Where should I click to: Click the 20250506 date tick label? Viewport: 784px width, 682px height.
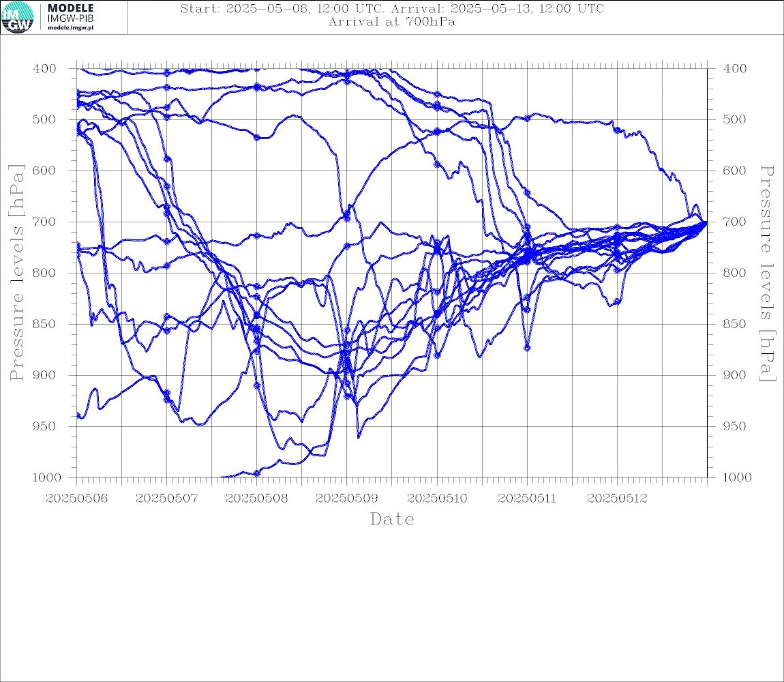click(76, 499)
